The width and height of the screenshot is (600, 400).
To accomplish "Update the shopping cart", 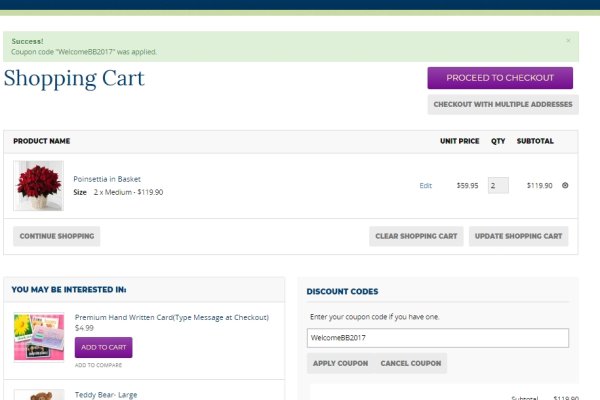I will click(518, 236).
